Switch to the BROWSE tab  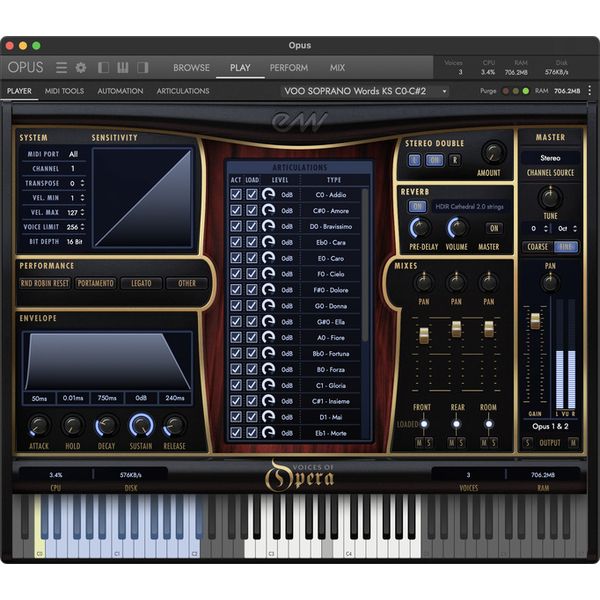coord(191,68)
